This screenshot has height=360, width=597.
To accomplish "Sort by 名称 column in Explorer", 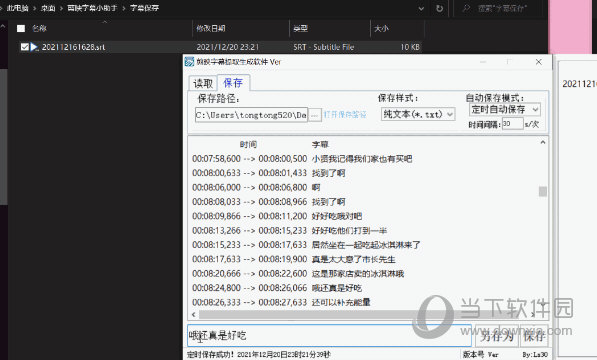I will [x=40, y=28].
